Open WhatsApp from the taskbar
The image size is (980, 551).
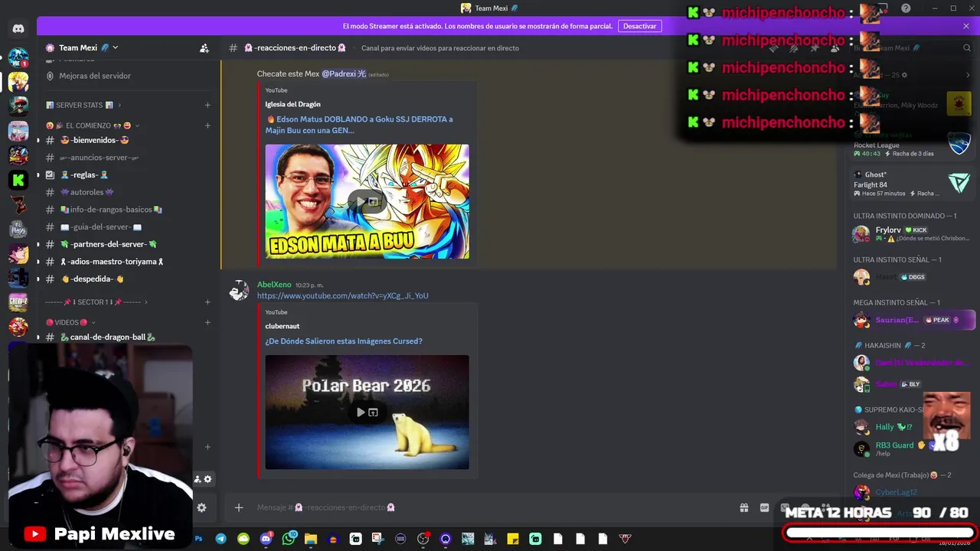click(289, 539)
